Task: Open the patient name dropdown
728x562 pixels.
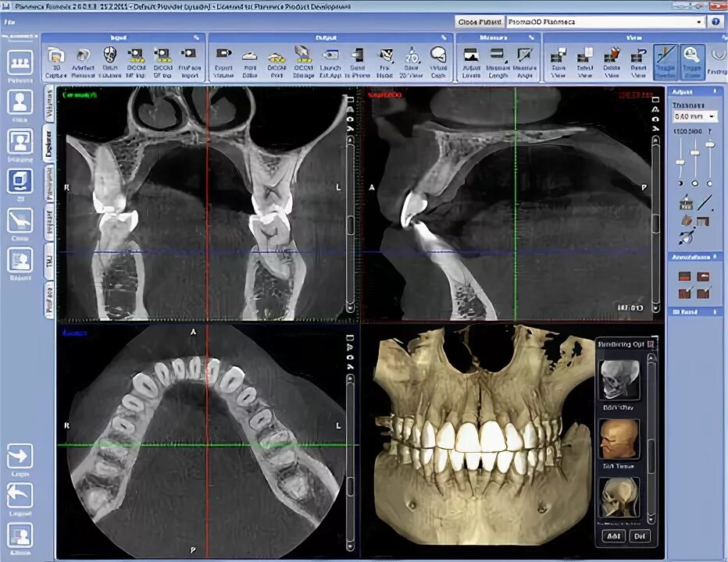Action: 699,22
